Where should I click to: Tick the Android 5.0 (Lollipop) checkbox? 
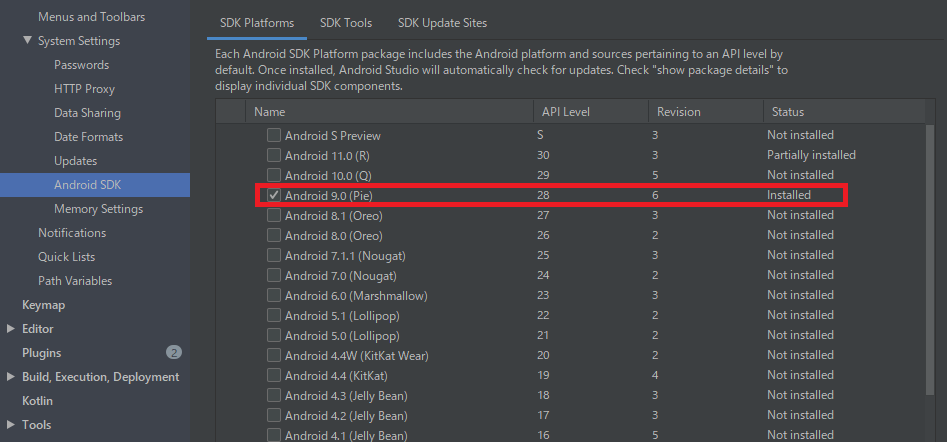pyautogui.click(x=274, y=335)
